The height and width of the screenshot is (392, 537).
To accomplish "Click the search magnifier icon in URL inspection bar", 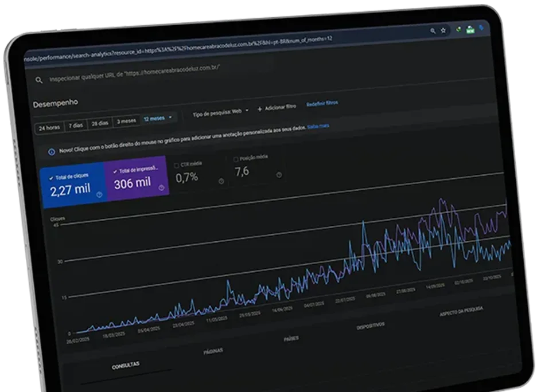I will coord(39,80).
